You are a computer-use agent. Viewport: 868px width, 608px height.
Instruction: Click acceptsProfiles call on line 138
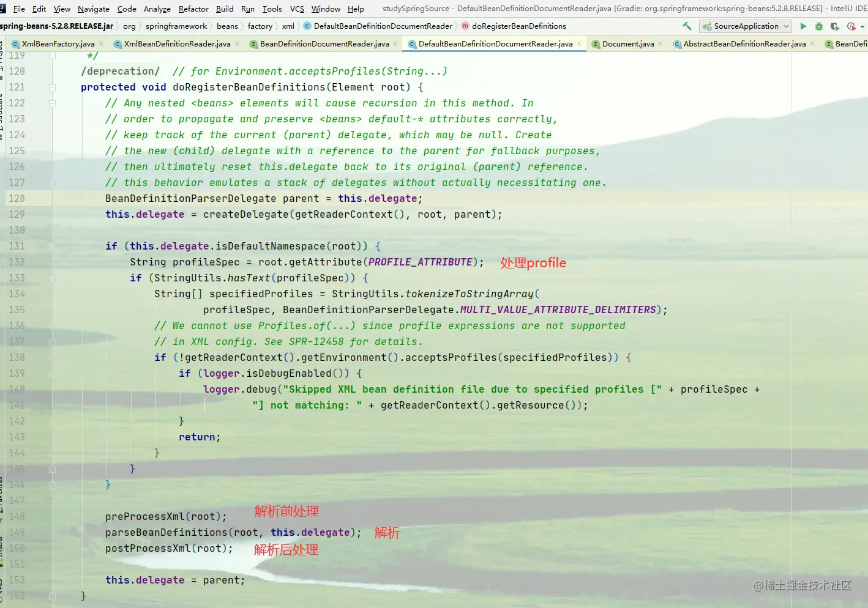point(451,357)
